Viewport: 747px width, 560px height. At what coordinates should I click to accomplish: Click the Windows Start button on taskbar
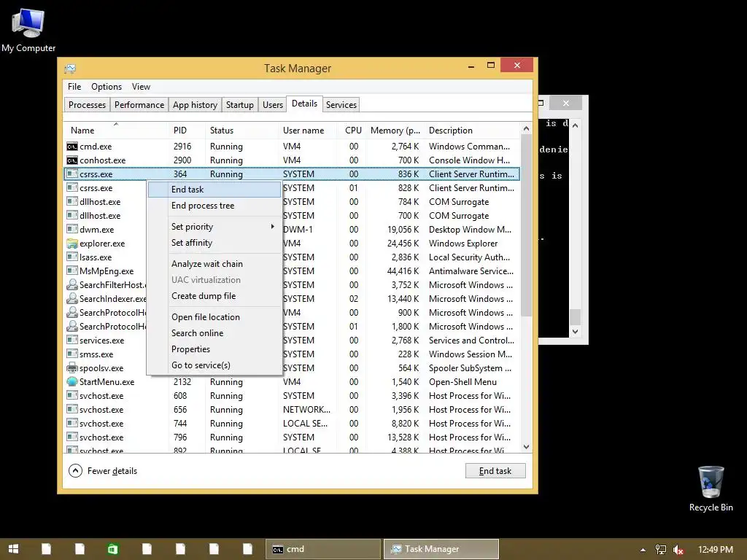(x=13, y=549)
